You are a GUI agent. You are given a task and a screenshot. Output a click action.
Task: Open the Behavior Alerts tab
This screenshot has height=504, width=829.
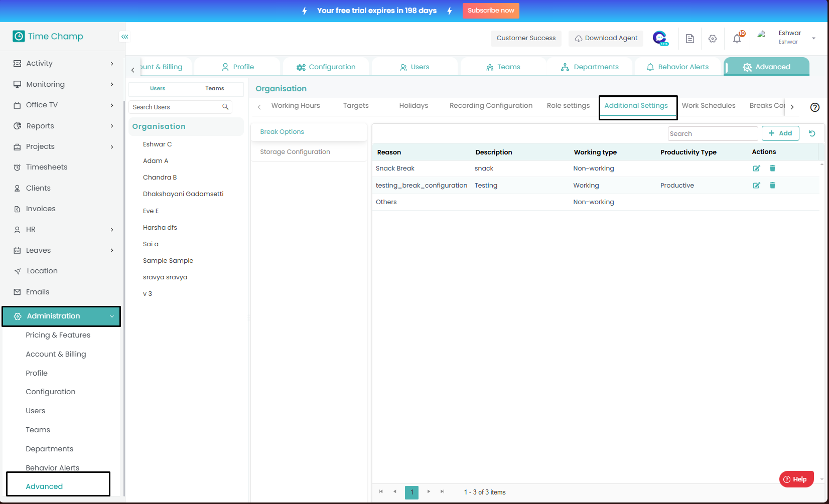678,67
